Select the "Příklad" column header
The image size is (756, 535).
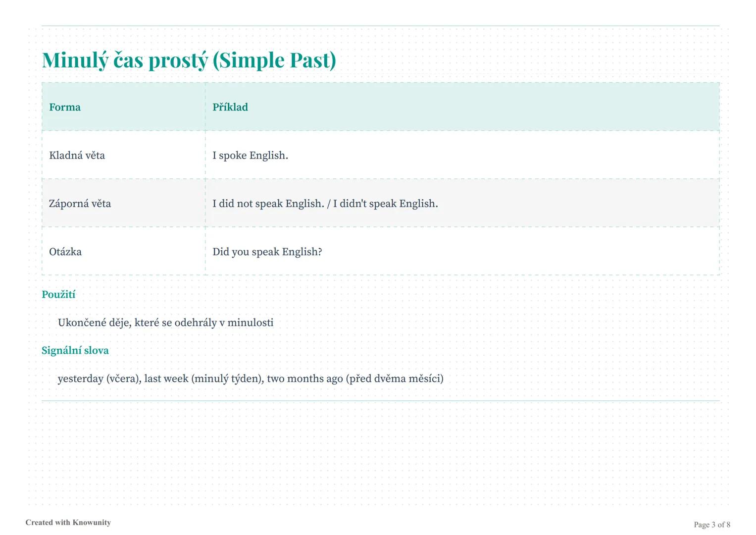point(230,107)
